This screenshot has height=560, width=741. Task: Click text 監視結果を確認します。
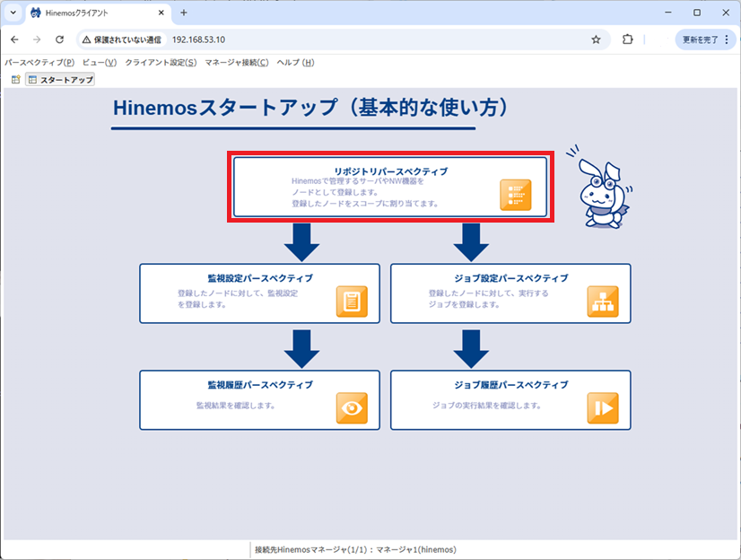click(235, 406)
